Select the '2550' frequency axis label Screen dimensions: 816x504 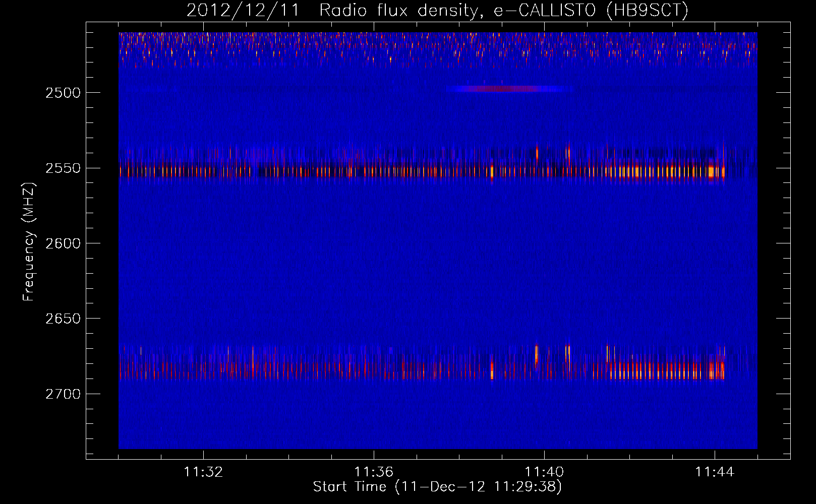pos(63,168)
